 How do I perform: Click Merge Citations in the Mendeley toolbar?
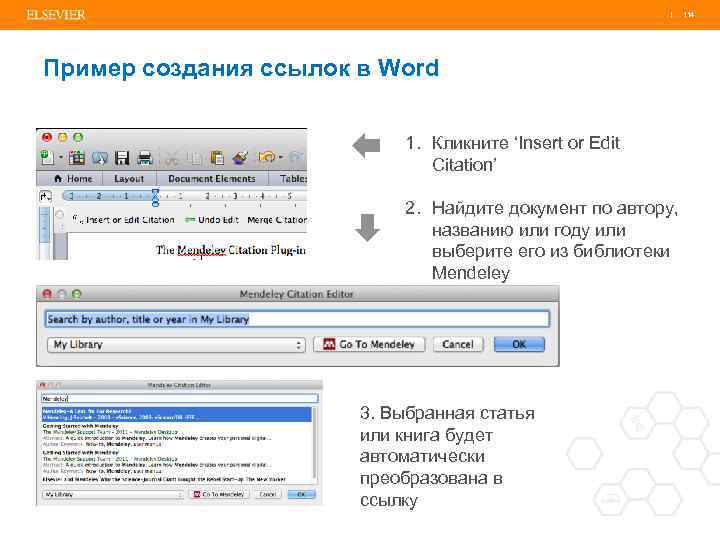(277, 220)
